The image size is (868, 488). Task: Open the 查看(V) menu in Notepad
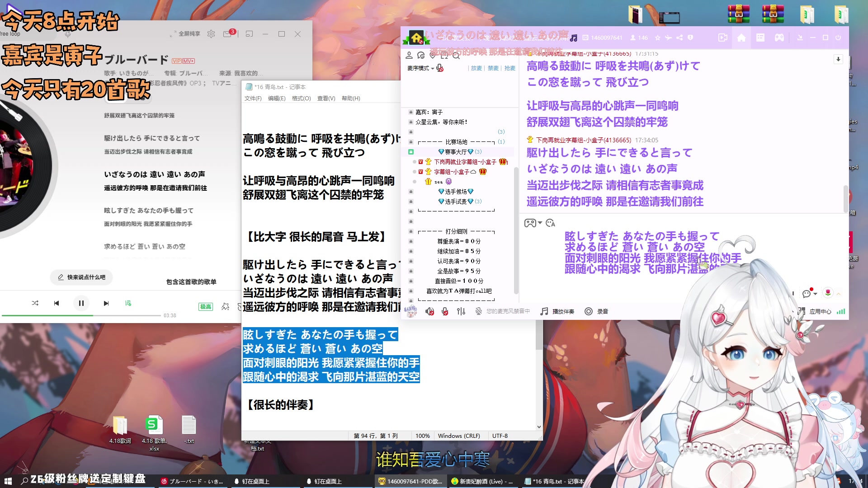(326, 98)
